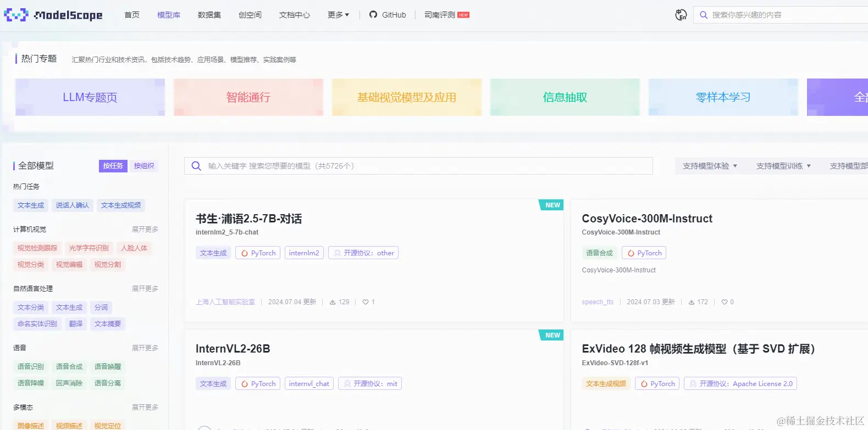868x430 pixels.
Task: Open the 创空间 tab
Action: (x=250, y=15)
